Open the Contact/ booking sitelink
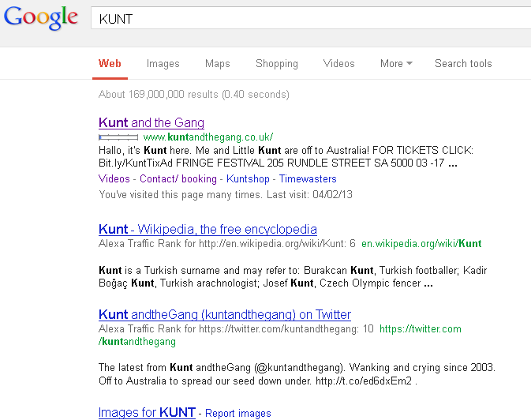The image size is (531, 420). pyautogui.click(x=178, y=178)
